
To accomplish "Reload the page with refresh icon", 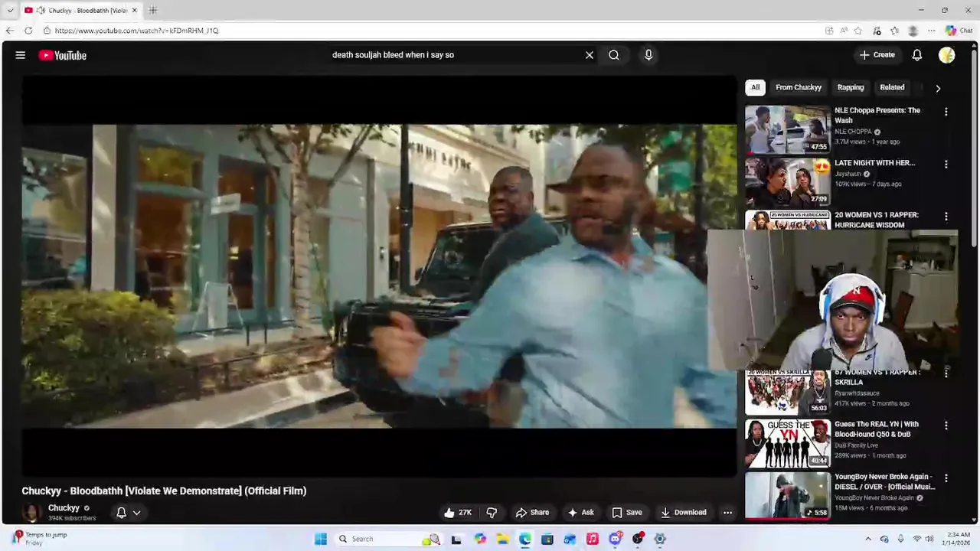I will point(28,31).
